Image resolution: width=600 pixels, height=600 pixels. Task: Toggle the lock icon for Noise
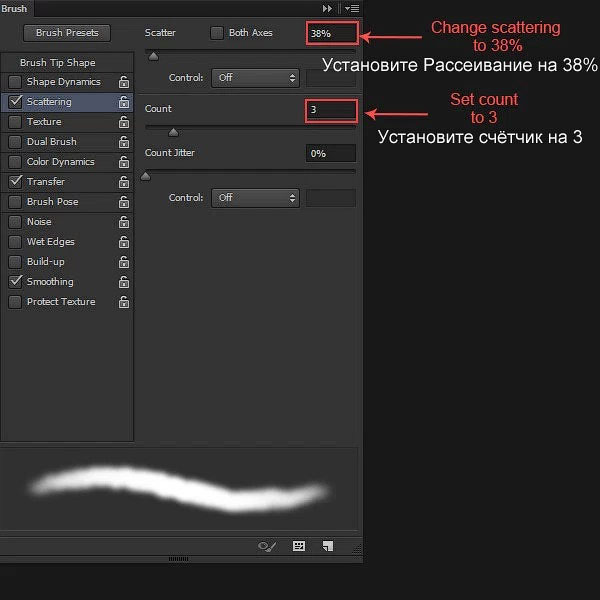[124, 222]
